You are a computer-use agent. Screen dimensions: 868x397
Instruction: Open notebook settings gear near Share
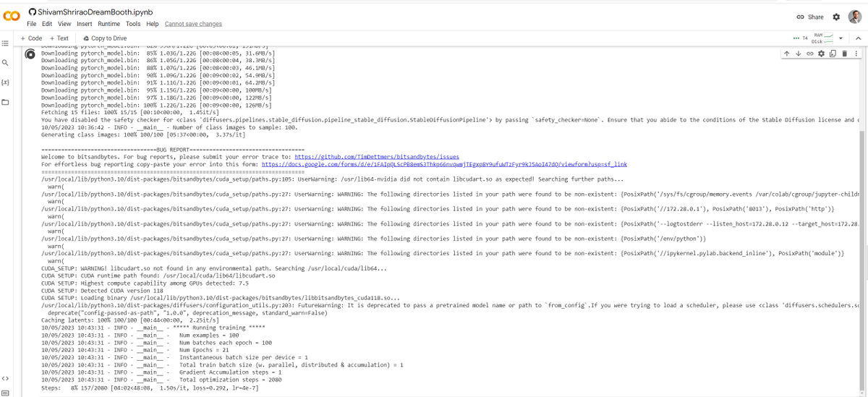click(x=836, y=17)
